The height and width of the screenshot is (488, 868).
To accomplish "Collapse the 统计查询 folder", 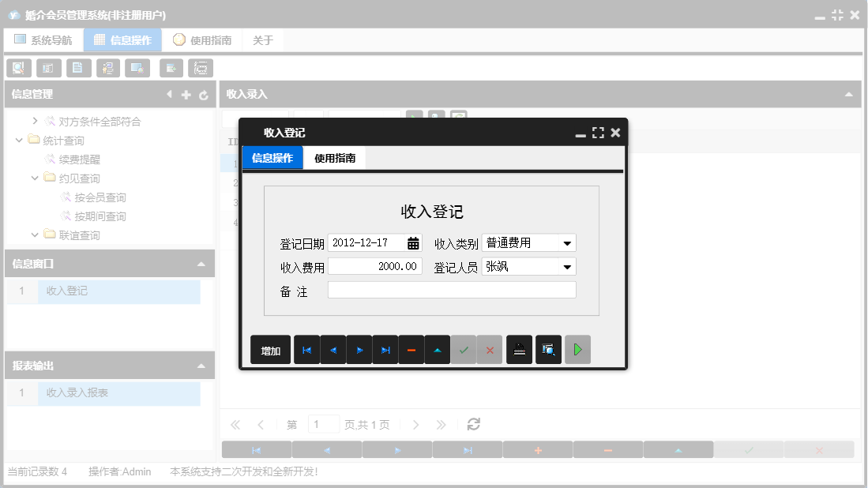I will tap(18, 140).
